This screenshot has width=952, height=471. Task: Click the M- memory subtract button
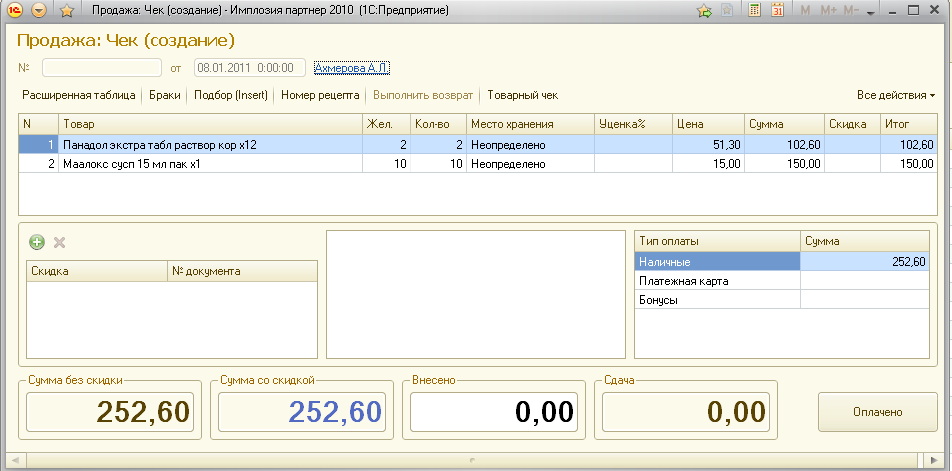click(x=851, y=10)
